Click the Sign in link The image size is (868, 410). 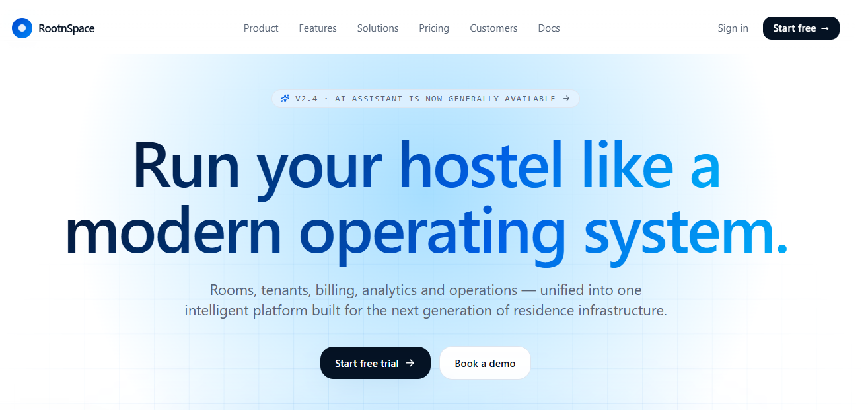[733, 28]
